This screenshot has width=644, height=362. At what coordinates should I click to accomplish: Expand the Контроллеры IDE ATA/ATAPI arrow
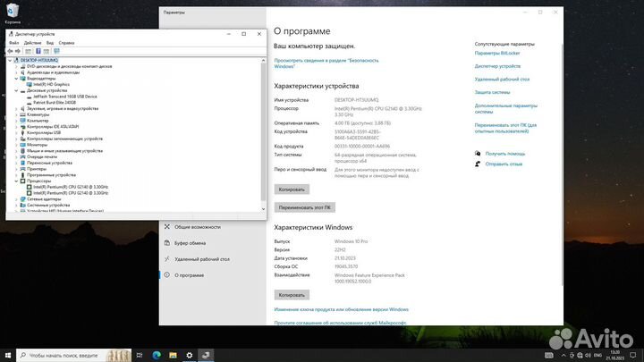pos(16,127)
